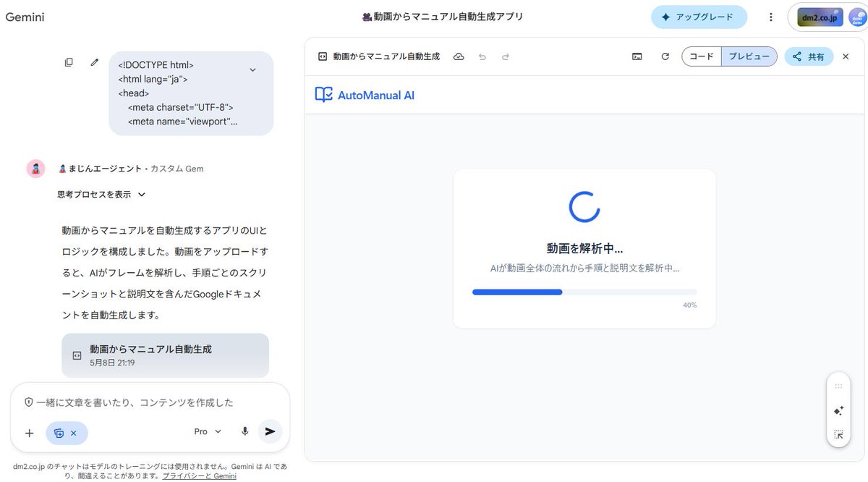Click the code icon beside canvas title

323,56
